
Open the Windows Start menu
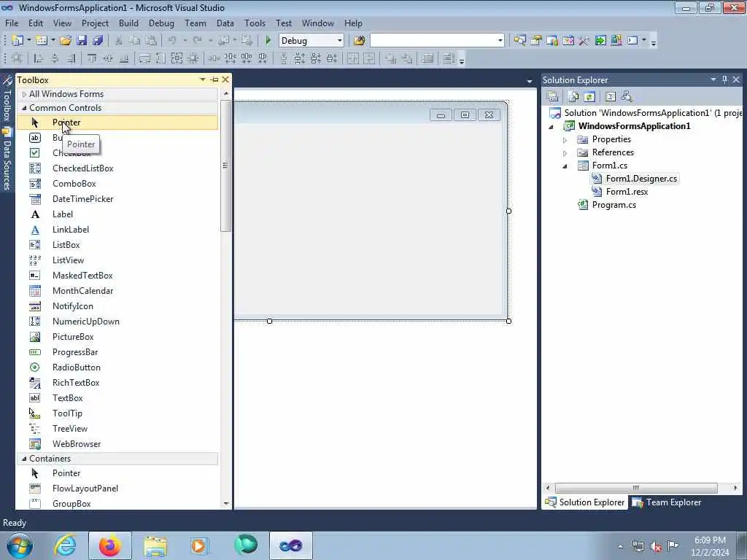[20, 545]
